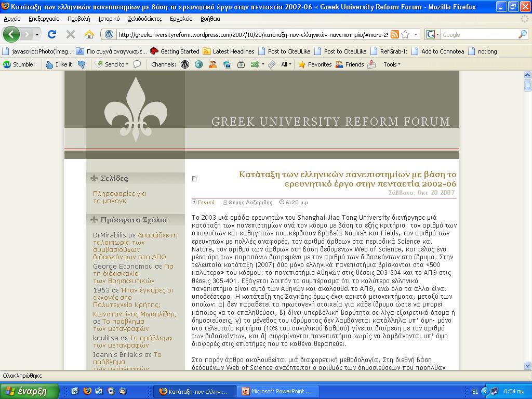532x399 pixels.
Task: Open the back/forward history dropdown arrow
Action: pyautogui.click(x=37, y=34)
